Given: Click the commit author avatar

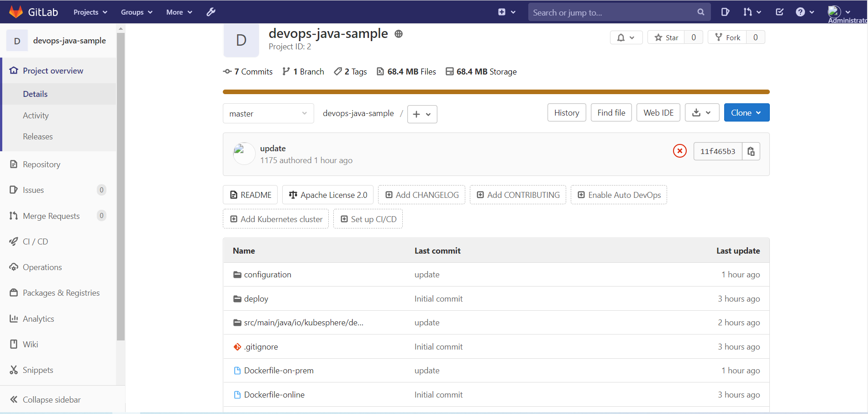Looking at the screenshot, I should 244,154.
